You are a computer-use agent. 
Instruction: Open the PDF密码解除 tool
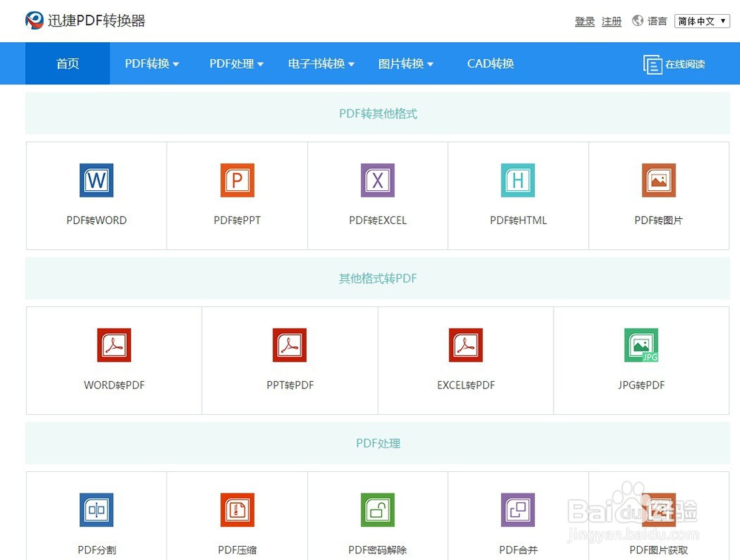coord(377,510)
